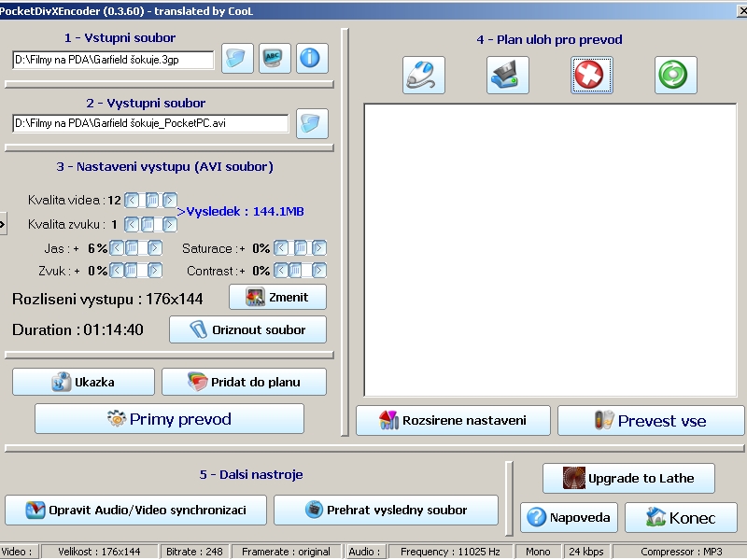
Task: Click the output file path field
Action: (150, 123)
